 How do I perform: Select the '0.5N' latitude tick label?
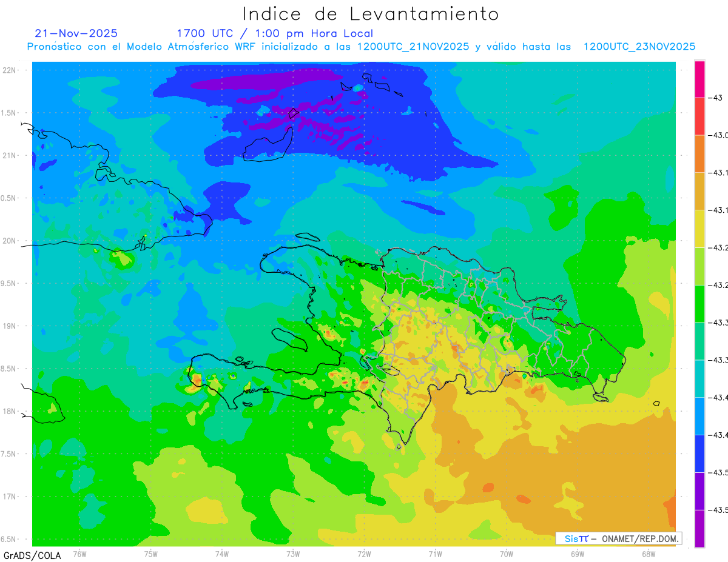[x=9, y=198]
